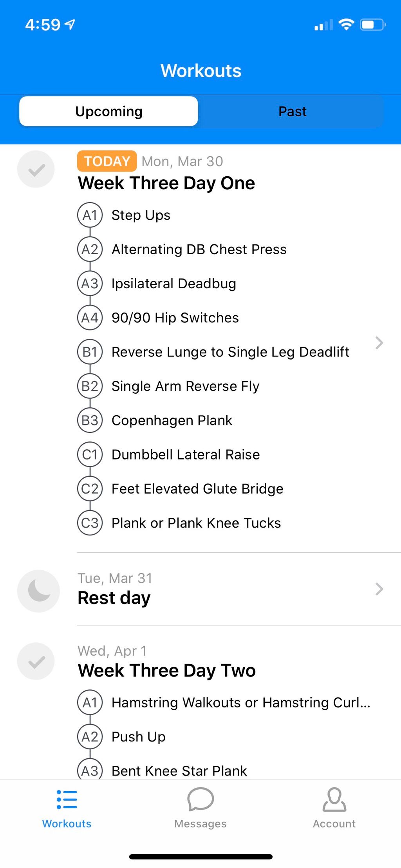Tap the B1 circle badge for Reverse Lunge
Viewport: 401px width, 868px height.
[90, 352]
